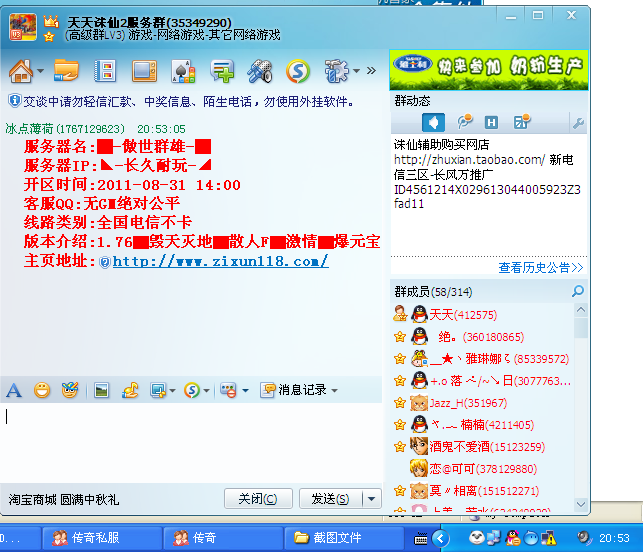
Task: Click the QQ penguin tray icon
Action: 513,538
